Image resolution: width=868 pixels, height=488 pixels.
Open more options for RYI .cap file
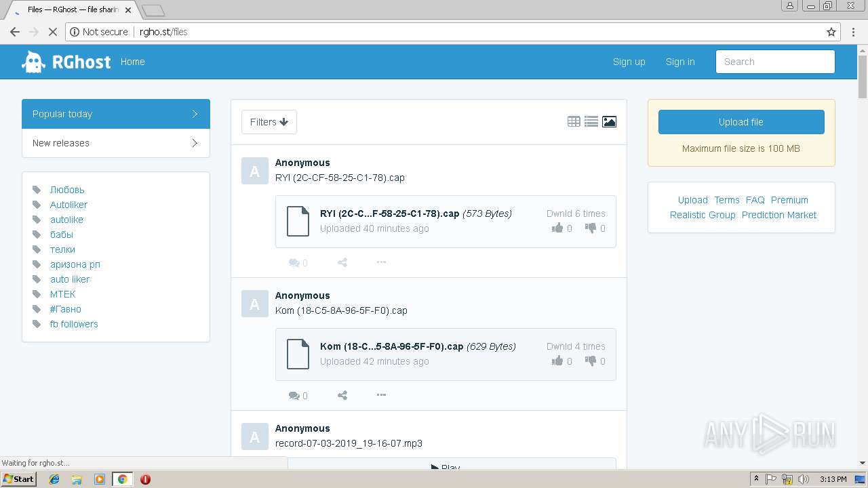[381, 262]
